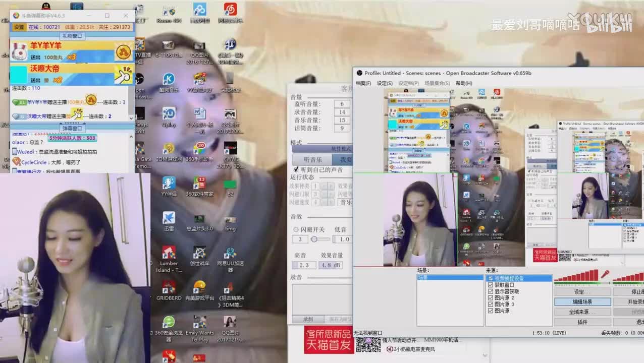Open the 3DM游戏网 desktop shortcut
Screen dimensions: 644x363
pyautogui.click(x=169, y=152)
